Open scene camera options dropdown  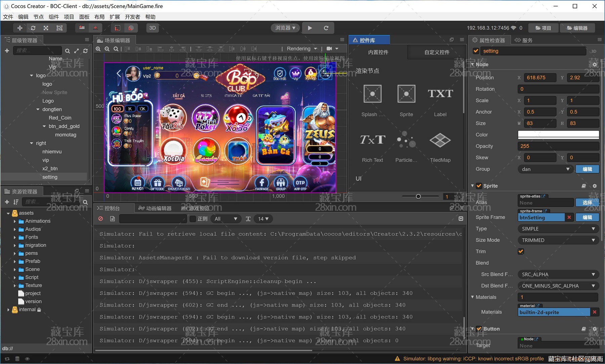click(333, 49)
